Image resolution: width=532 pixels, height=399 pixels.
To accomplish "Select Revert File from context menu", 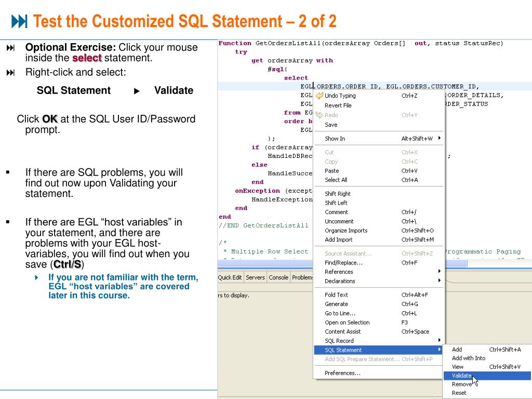I will pyautogui.click(x=338, y=105).
